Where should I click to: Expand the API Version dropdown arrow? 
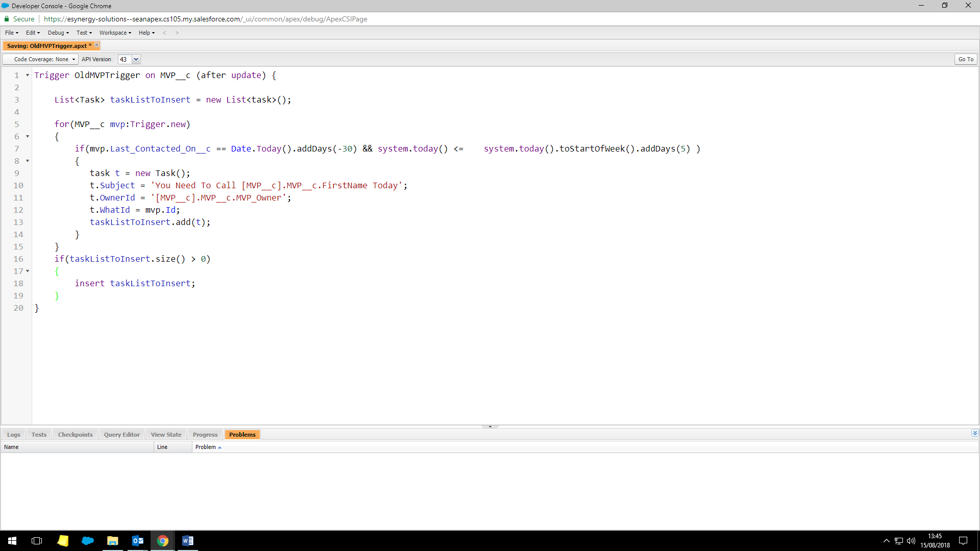pos(136,59)
